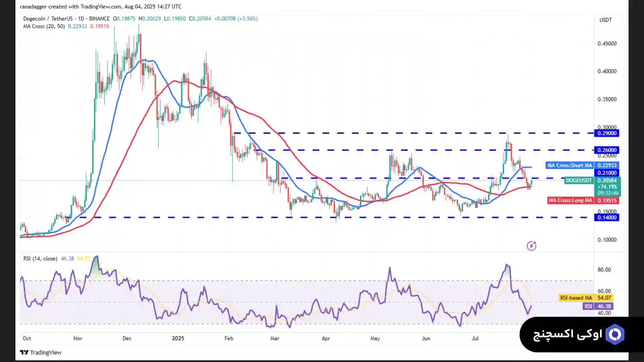
Task: Click the 0.19515 long MA value tag
Action: coord(606,200)
